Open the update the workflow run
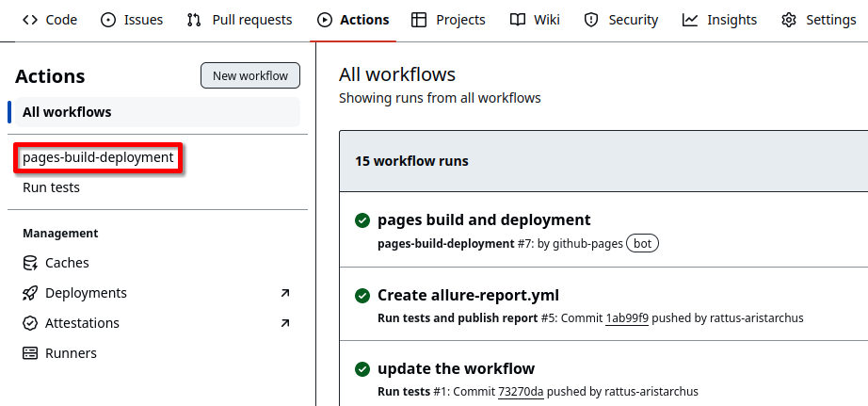 click(457, 368)
